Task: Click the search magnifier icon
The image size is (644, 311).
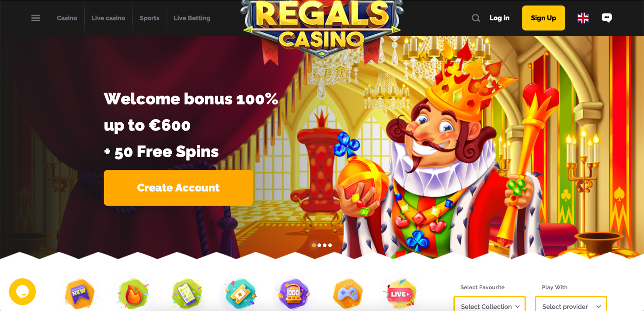Action: pos(476,18)
